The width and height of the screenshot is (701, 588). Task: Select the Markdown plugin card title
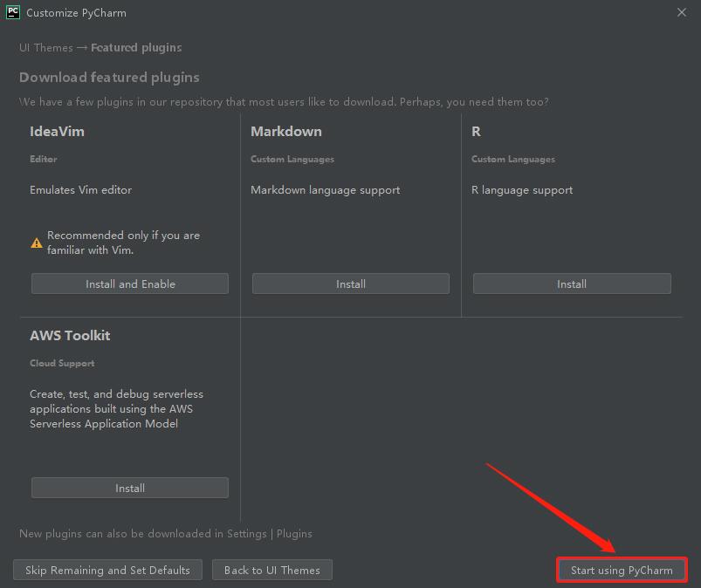(286, 131)
